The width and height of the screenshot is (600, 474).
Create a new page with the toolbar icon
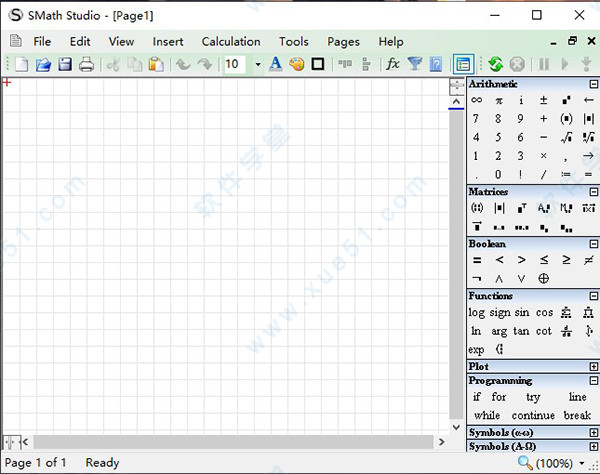coord(21,64)
